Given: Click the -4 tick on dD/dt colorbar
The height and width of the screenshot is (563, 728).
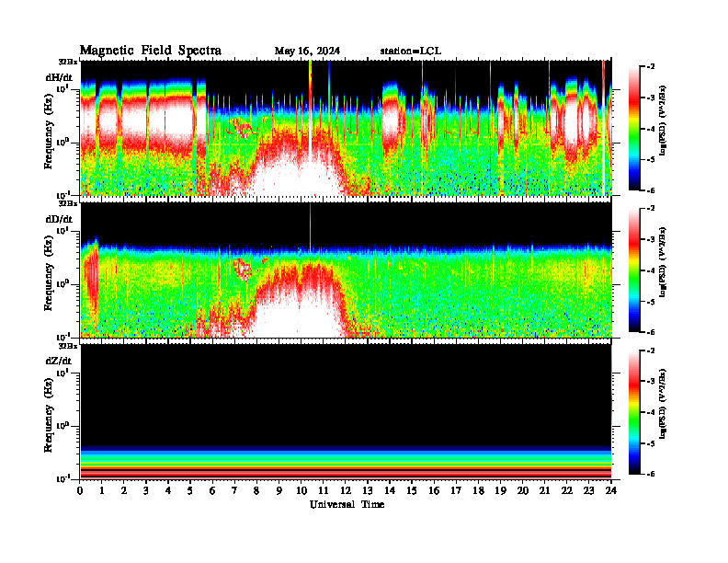Looking at the screenshot, I should coord(650,270).
